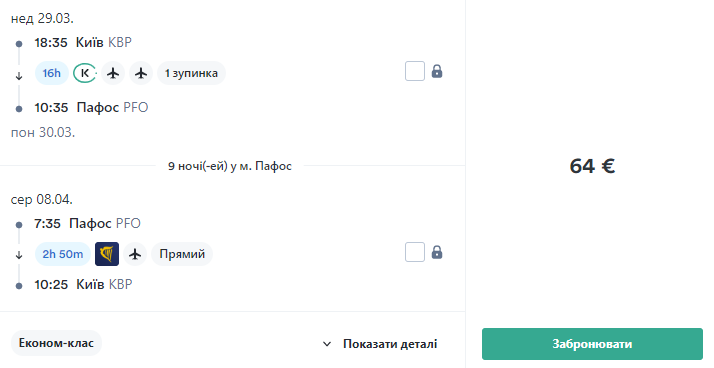Viewport: 714px width, 368px height.
Task: Click the 9 ночі(-ей) у м. Пафос label
Action: tap(230, 166)
